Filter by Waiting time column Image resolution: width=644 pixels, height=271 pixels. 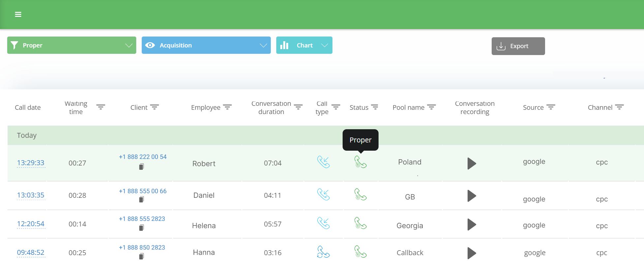click(x=101, y=107)
